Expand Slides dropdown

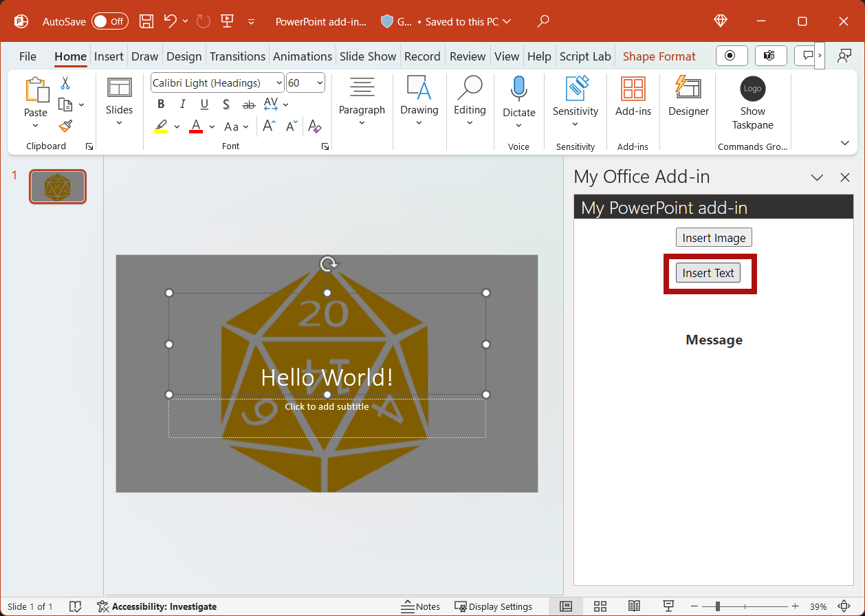tap(119, 123)
